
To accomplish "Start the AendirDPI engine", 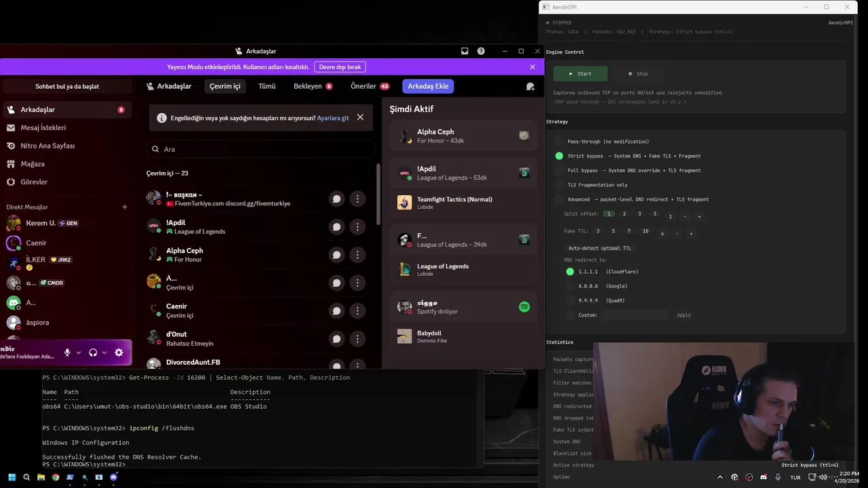I will click(x=580, y=73).
